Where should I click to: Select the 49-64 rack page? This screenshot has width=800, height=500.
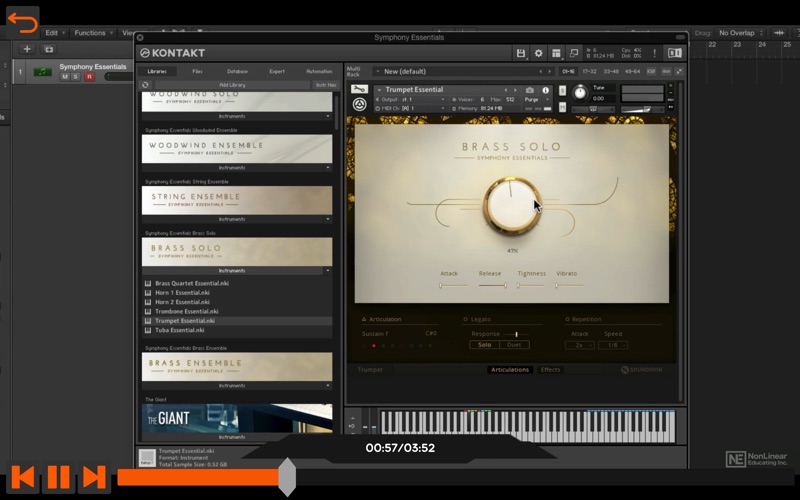coord(633,71)
